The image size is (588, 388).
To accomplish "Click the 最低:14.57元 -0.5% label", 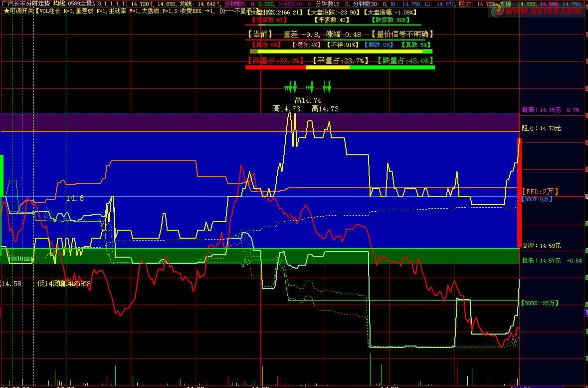I will tap(552, 260).
